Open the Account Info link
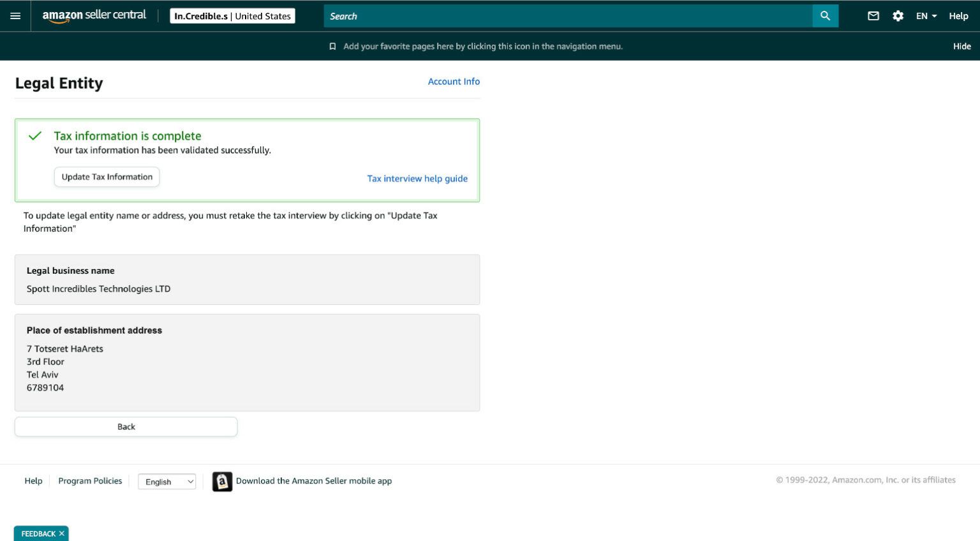Viewport: 980px width, 541px height. pos(454,82)
